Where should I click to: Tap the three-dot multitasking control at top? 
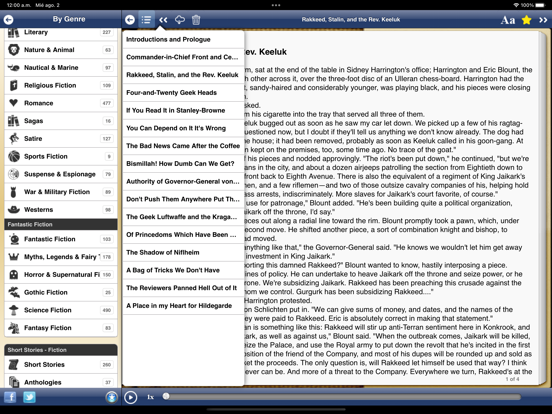pos(276,5)
